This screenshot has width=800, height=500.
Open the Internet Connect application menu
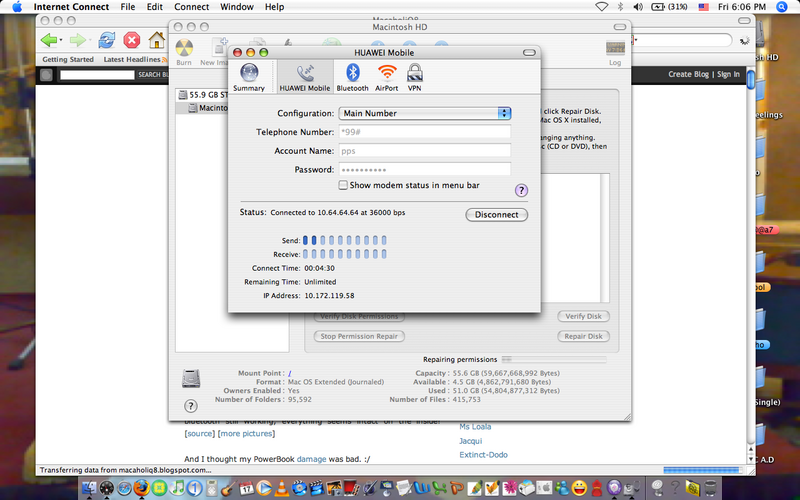[x=71, y=7]
